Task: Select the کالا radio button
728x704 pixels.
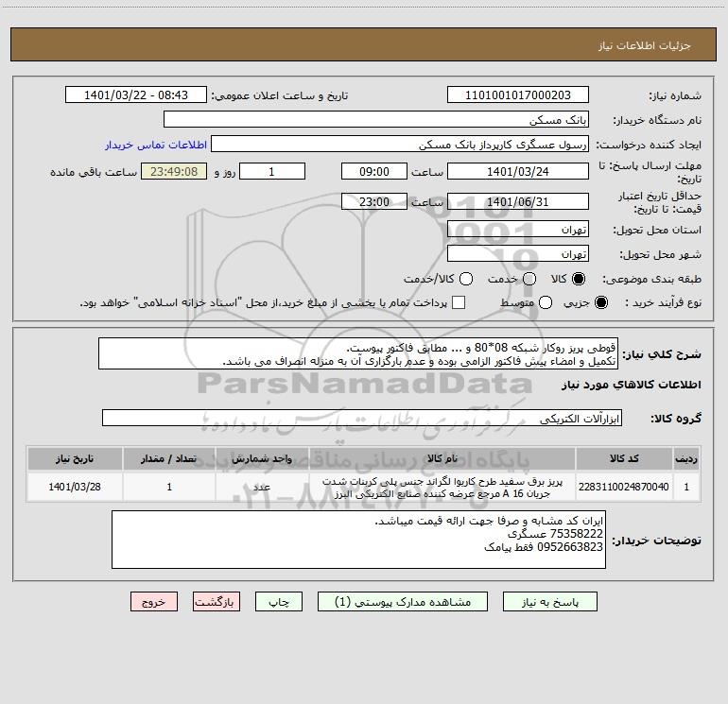Action: click(579, 279)
